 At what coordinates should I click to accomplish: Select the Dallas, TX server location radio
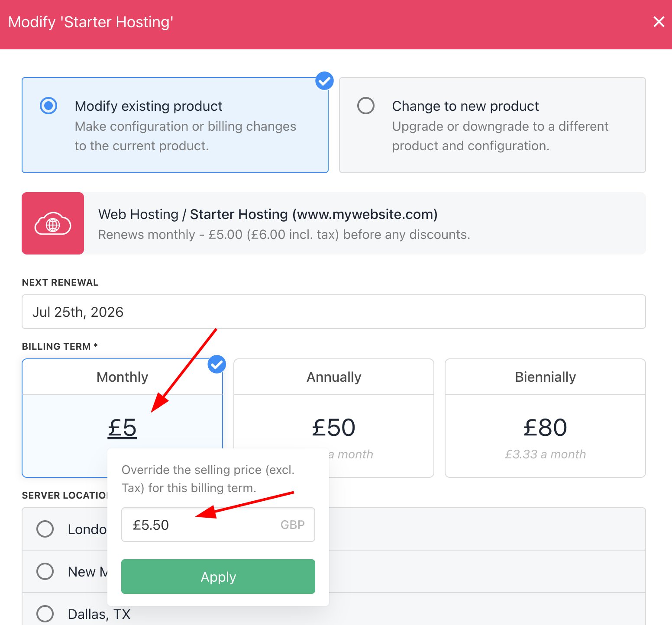tap(45, 614)
